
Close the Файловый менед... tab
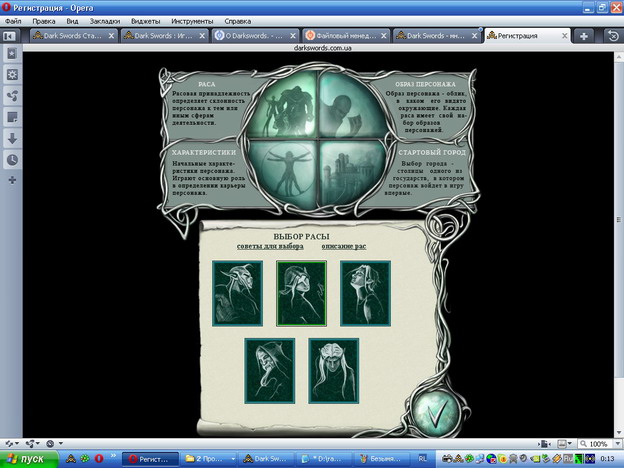coord(384,36)
